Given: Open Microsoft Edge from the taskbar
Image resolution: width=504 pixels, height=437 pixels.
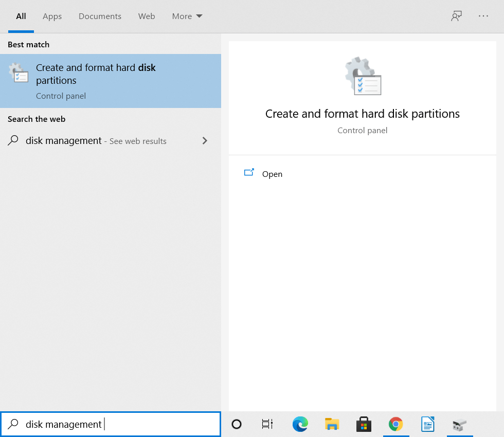Looking at the screenshot, I should tap(300, 424).
